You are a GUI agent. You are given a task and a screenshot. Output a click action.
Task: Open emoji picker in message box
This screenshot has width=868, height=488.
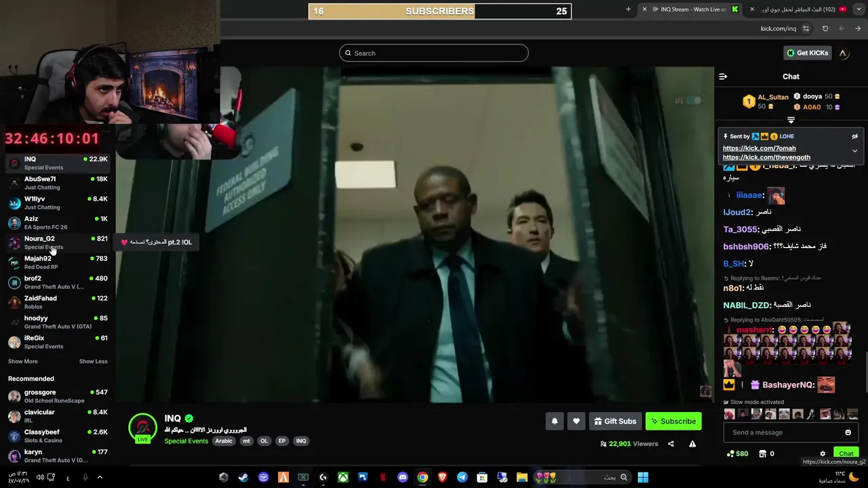click(x=848, y=432)
